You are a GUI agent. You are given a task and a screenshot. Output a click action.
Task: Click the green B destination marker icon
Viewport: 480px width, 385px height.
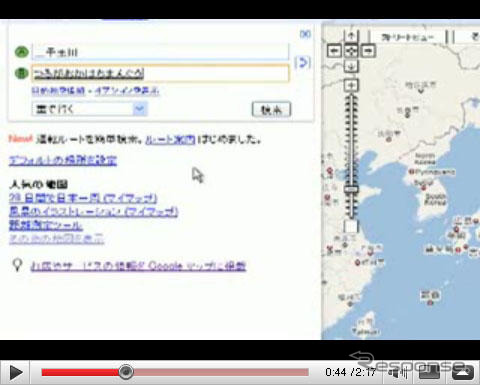[22, 73]
